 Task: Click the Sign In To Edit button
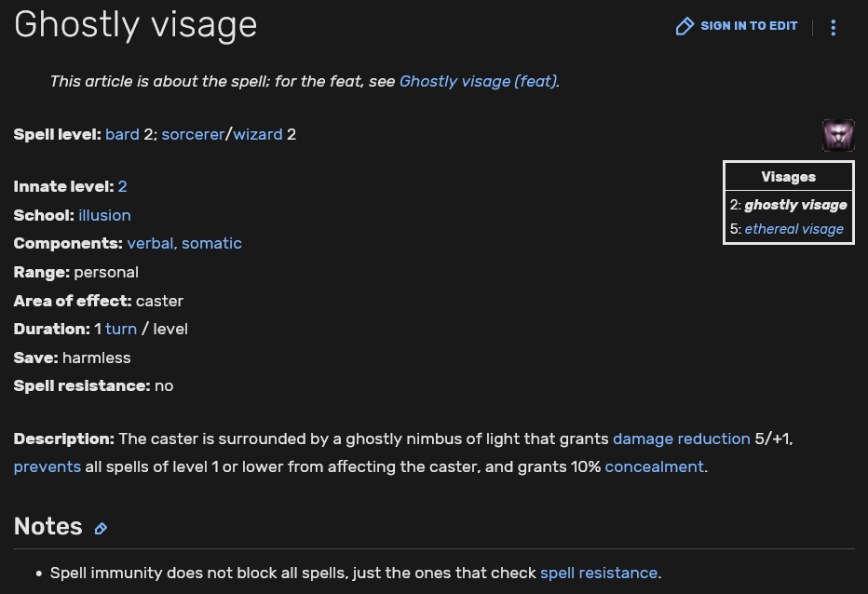748,26
